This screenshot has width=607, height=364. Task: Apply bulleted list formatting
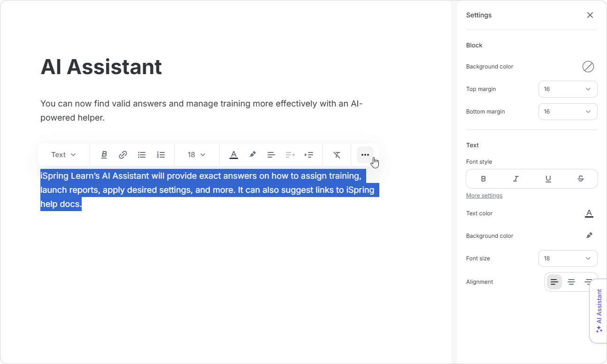pyautogui.click(x=142, y=155)
